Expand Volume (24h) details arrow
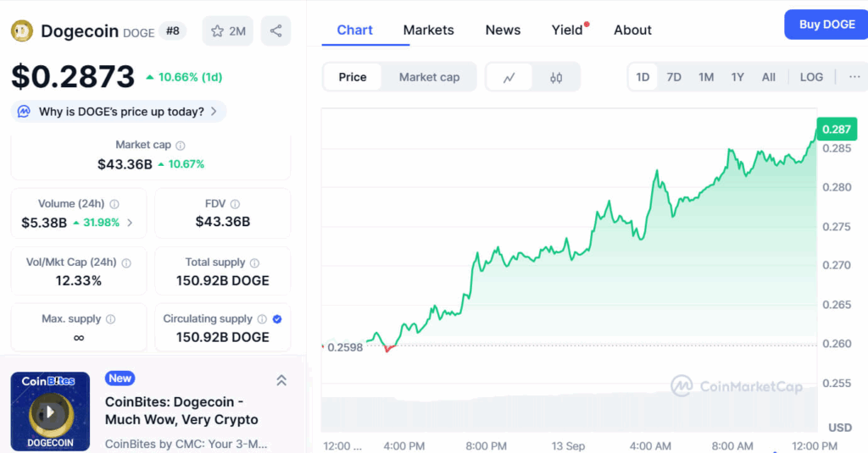 pyautogui.click(x=130, y=223)
